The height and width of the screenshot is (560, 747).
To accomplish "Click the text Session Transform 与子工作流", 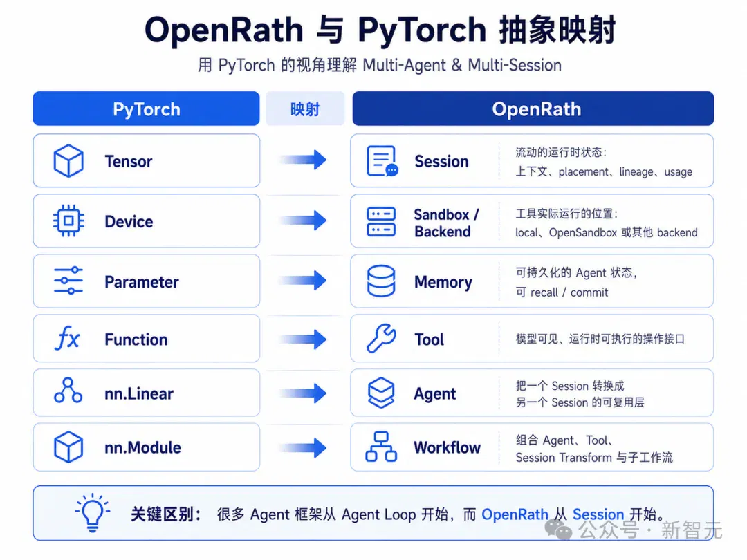I will coord(594,458).
